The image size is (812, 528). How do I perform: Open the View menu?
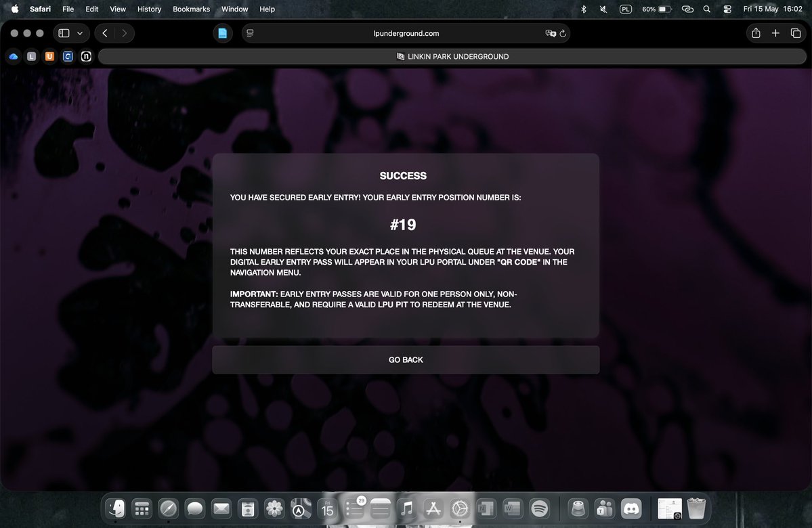click(118, 9)
